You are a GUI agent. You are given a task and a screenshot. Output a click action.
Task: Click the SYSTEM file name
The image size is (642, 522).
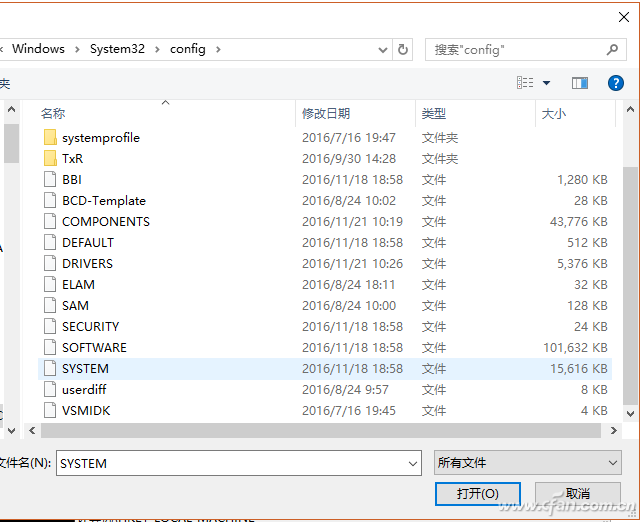tap(86, 368)
